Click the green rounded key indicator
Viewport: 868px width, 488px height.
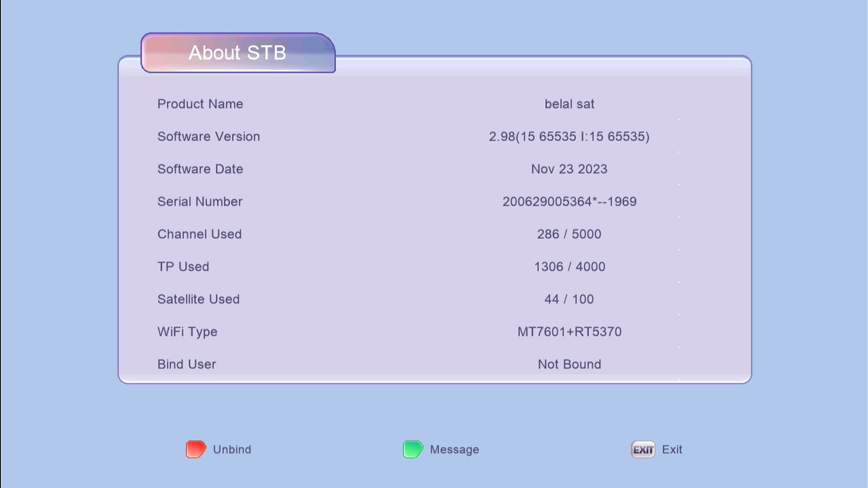412,449
